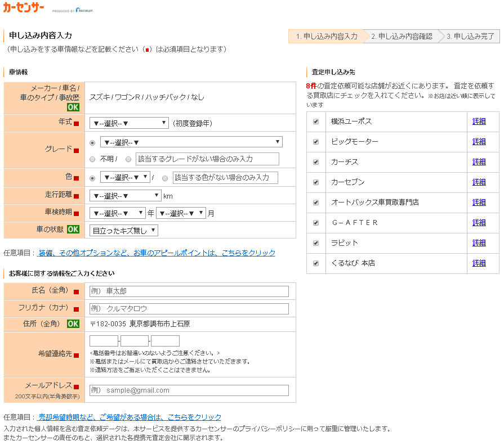This screenshot has height=445, width=504.
Task: Uncheck オートバックス車買取専門店 checkbox
Action: click(316, 203)
